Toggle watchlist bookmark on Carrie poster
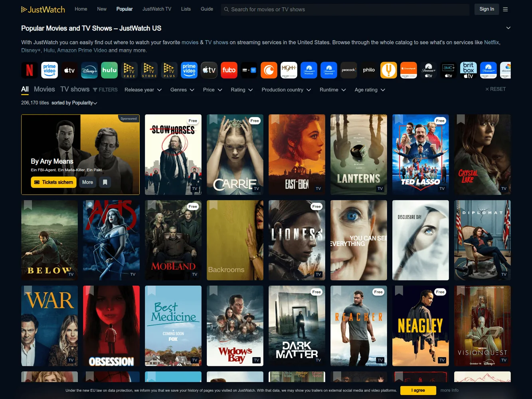The image size is (532, 399). [214, 119]
